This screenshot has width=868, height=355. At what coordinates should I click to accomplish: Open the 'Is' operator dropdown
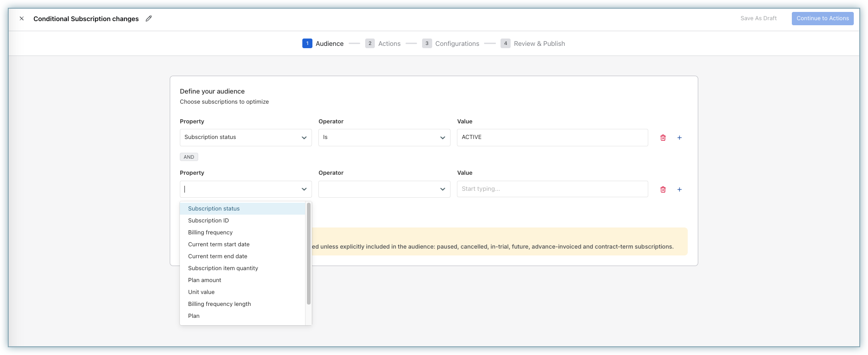[384, 138]
